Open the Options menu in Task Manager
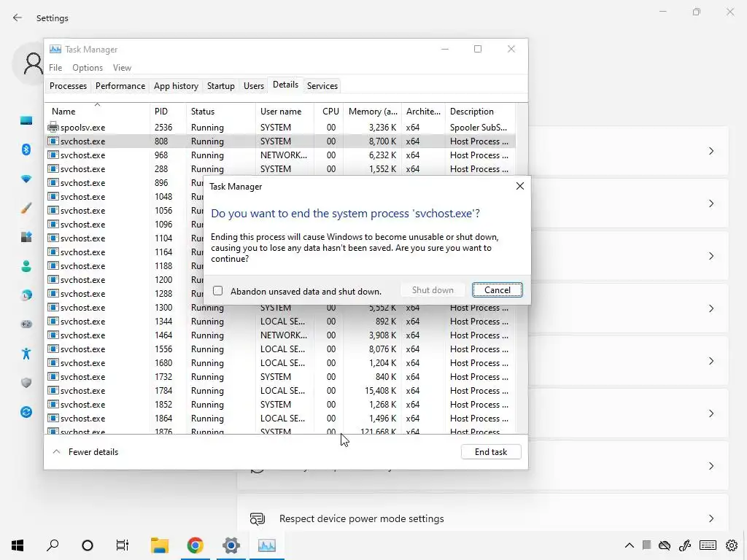The width and height of the screenshot is (747, 560). tap(88, 68)
